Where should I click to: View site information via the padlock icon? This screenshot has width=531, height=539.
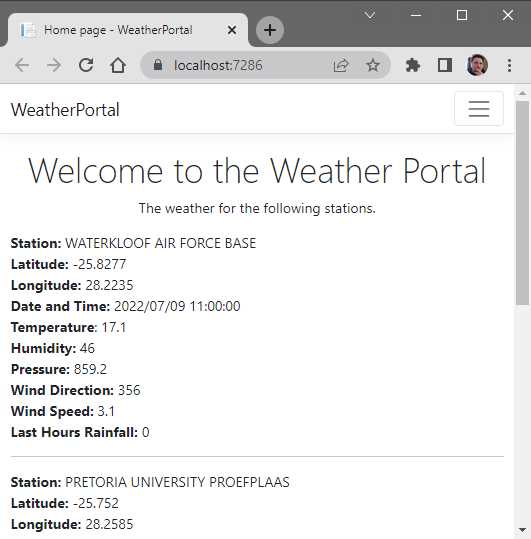point(158,65)
